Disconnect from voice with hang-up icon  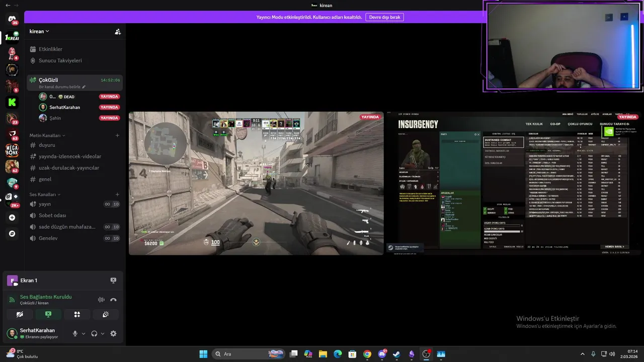113,300
